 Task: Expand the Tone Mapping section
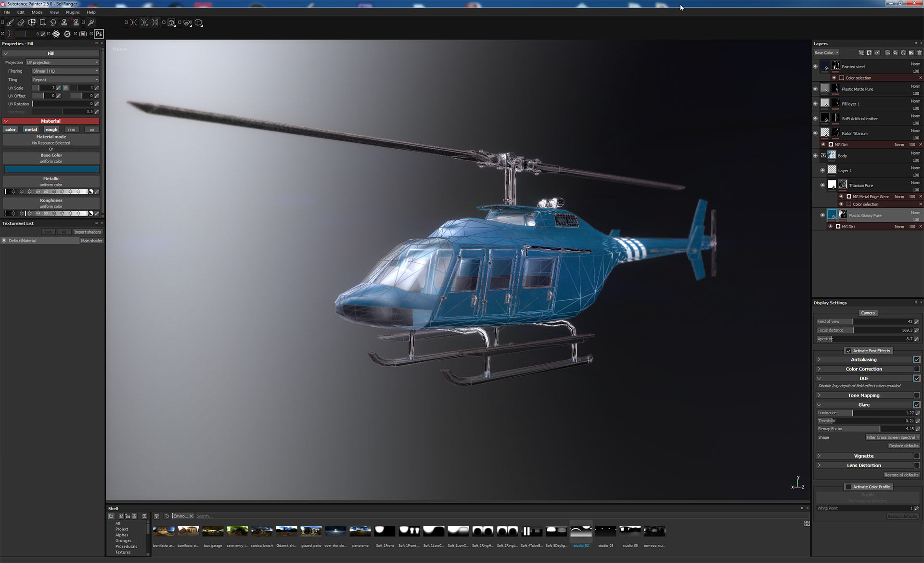(819, 395)
